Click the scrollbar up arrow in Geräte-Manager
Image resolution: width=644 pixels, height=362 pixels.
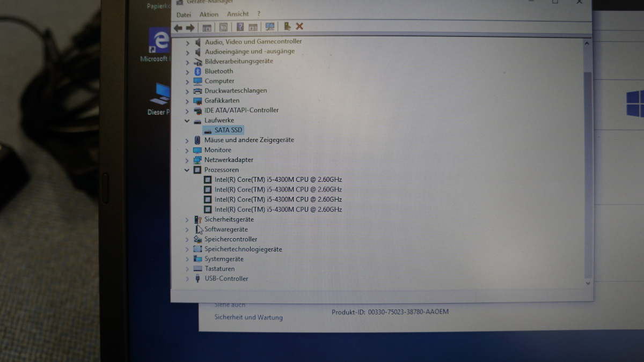[588, 43]
